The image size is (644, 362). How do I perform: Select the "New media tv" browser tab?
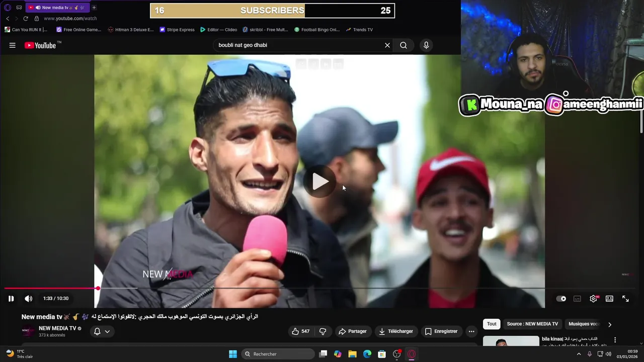click(58, 8)
